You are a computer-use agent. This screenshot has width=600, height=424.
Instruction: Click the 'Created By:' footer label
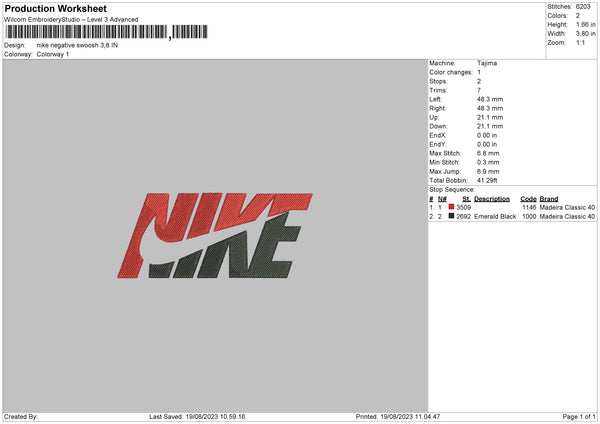[x=21, y=416]
